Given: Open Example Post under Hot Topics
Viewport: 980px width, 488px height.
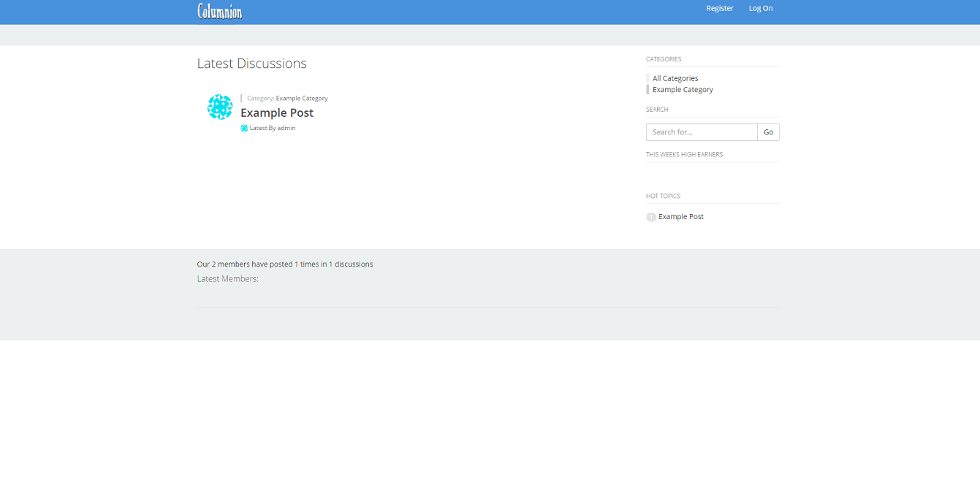Looking at the screenshot, I should (681, 217).
